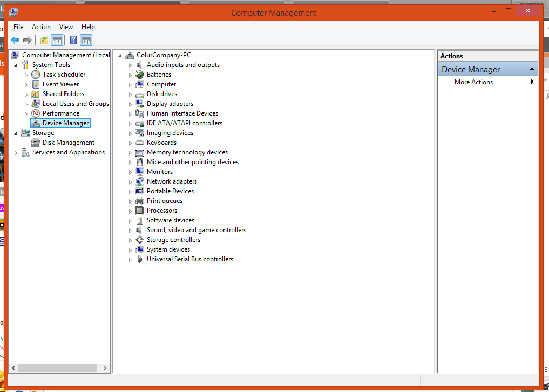The height and width of the screenshot is (392, 549).
Task: Toggle the Show/Hide Console Tree button
Action: pyautogui.click(x=57, y=40)
